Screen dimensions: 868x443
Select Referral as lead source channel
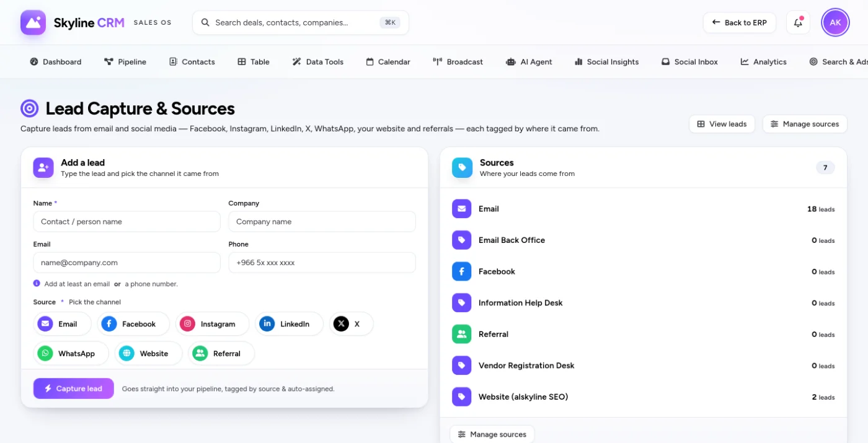click(x=221, y=353)
